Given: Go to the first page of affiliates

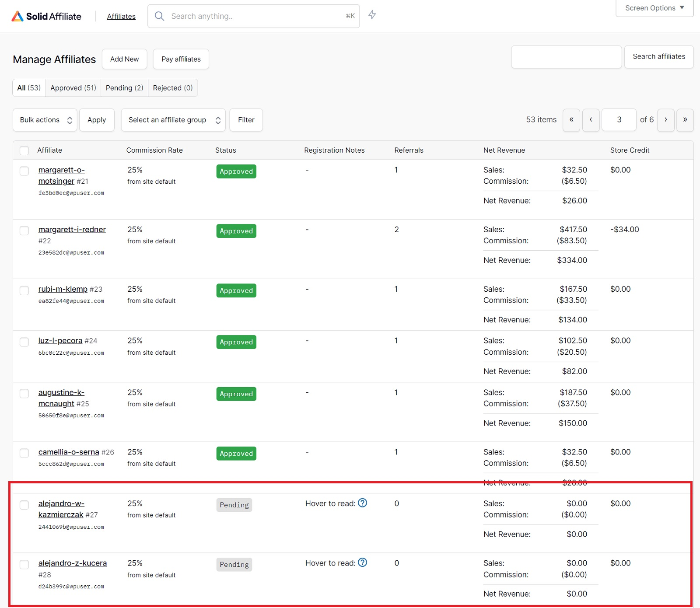Looking at the screenshot, I should (571, 120).
